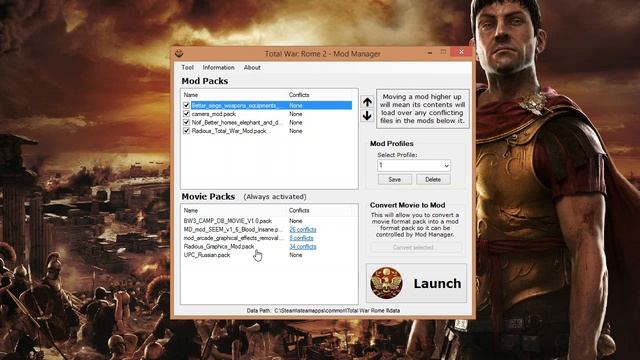
Task: Delete the selected mod profile
Action: point(433,180)
